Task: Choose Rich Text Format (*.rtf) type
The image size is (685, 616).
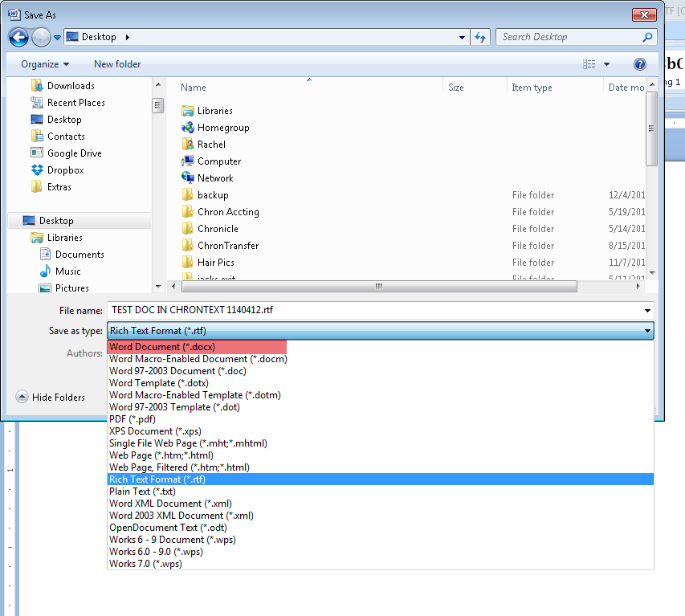Action: pos(381,479)
